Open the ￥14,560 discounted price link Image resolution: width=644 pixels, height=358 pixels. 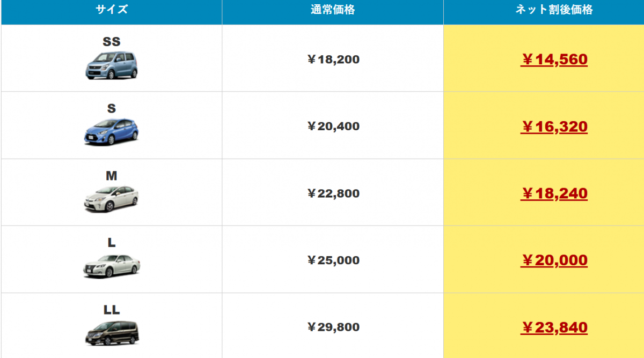(x=554, y=59)
